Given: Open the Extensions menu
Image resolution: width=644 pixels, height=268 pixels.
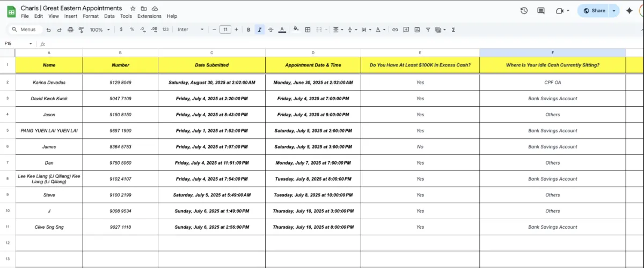Looking at the screenshot, I should [x=149, y=16].
